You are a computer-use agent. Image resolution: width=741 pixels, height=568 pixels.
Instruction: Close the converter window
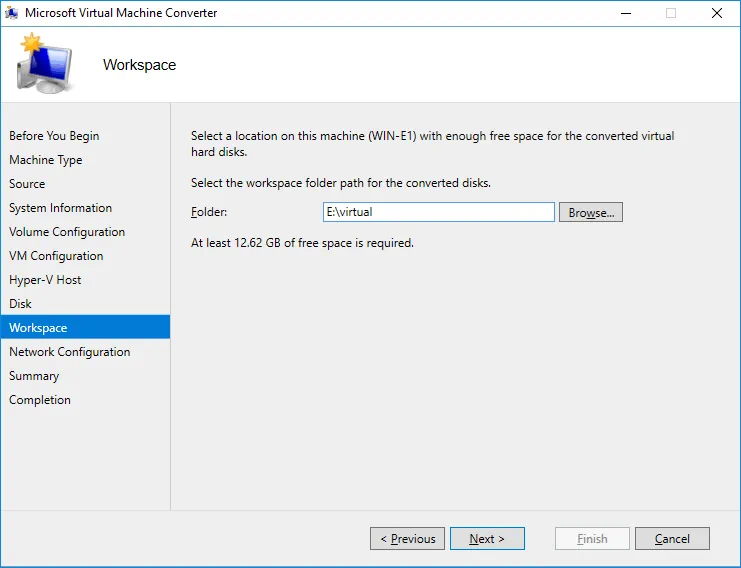(x=716, y=13)
